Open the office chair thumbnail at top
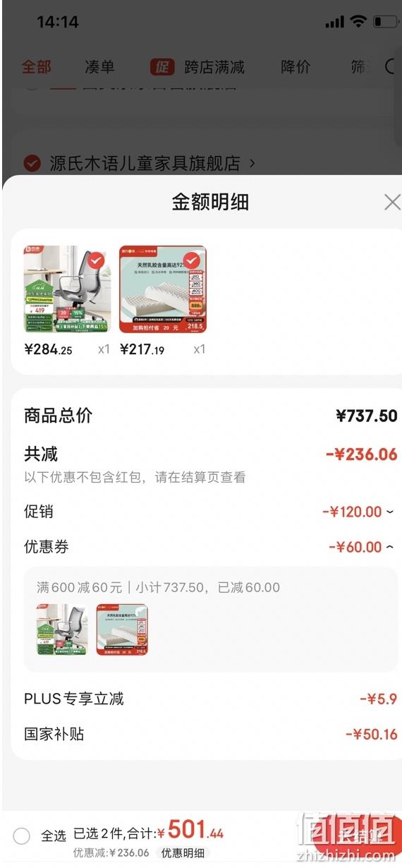The image size is (402, 868). [x=67, y=289]
